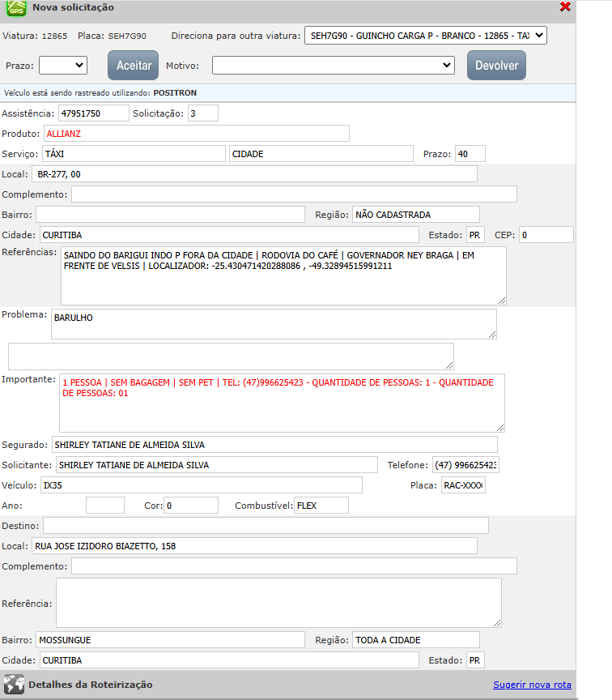Click the Solicitação number field
The image size is (612, 700).
pyautogui.click(x=203, y=113)
